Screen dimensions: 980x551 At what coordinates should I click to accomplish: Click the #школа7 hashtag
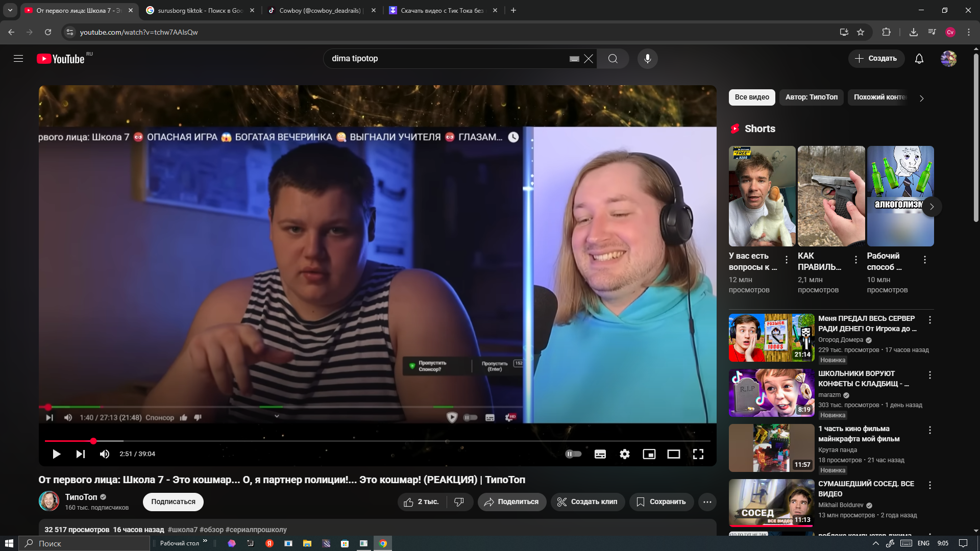click(x=183, y=530)
